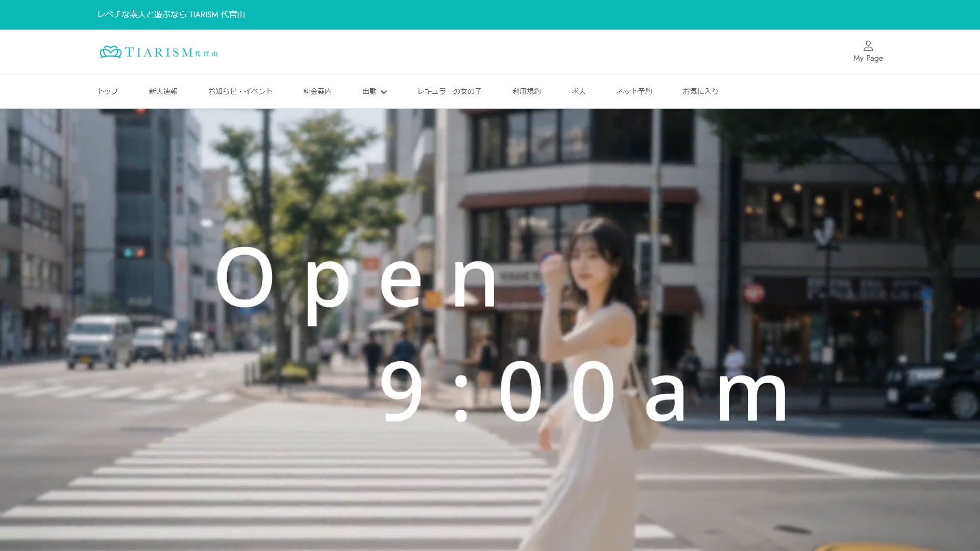Open お知らせ・イベント page
Image resolution: width=980 pixels, height=551 pixels.
click(x=240, y=91)
